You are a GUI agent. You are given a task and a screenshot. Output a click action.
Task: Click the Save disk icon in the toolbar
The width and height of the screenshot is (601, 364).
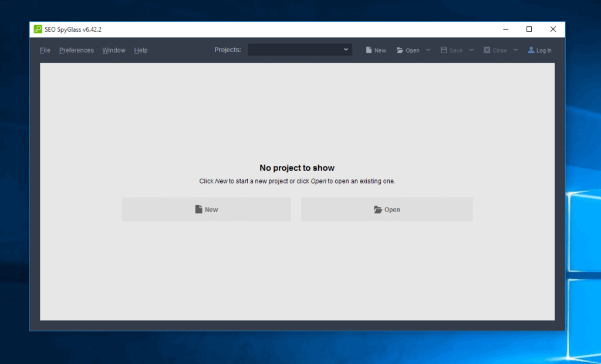[445, 50]
